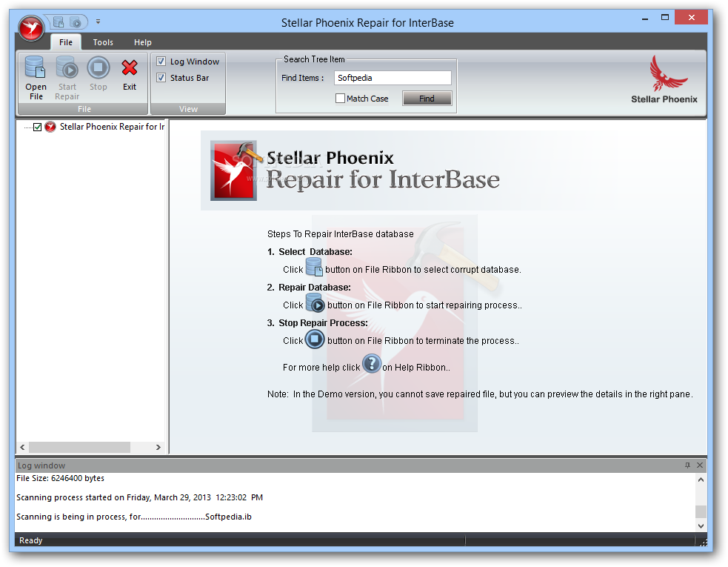This screenshot has width=728, height=567.
Task: Open the round Stellar application menu orb
Action: pyautogui.click(x=31, y=29)
